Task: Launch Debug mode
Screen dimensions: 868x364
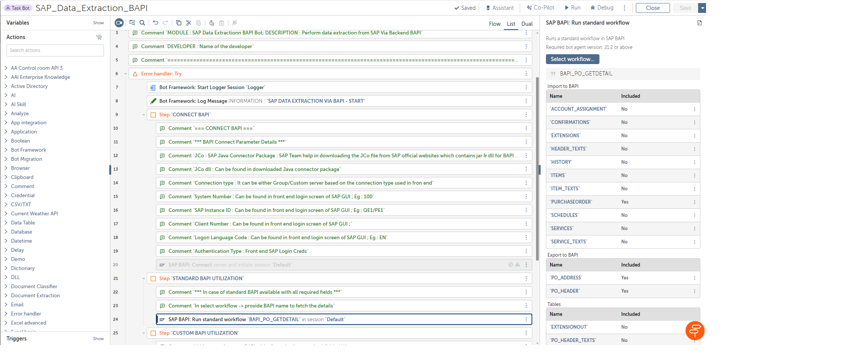Action: click(x=602, y=8)
